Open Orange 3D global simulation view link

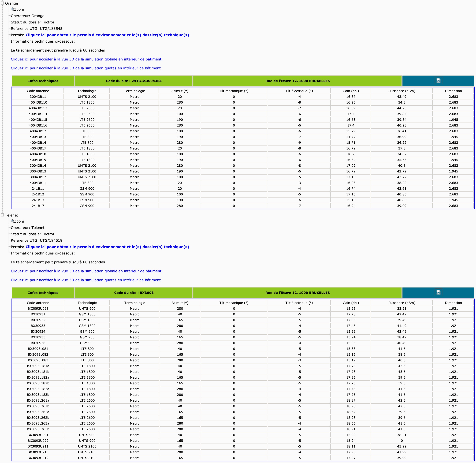pyautogui.click(x=87, y=59)
